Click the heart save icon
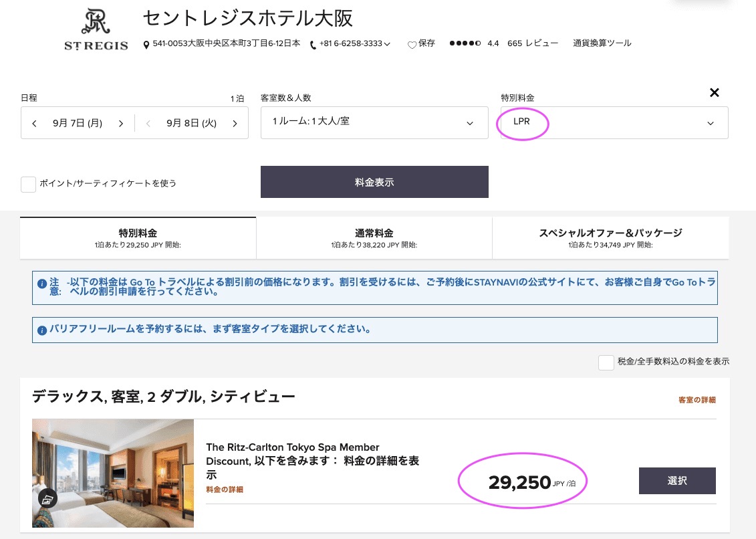Screen dimensions: 756x539 412,44
